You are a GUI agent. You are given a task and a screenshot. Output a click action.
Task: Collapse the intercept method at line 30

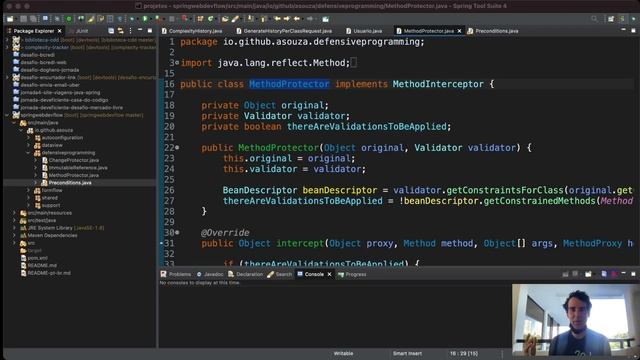coord(177,233)
